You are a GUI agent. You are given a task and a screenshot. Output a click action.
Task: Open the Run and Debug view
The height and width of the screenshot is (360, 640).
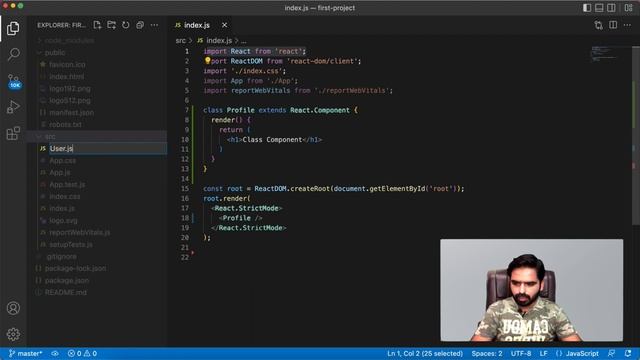tap(13, 107)
